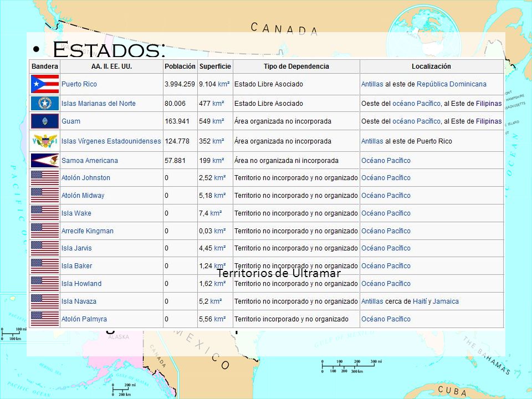Click the Localización column header
Viewport: 532px width, 399px height.
click(431, 66)
